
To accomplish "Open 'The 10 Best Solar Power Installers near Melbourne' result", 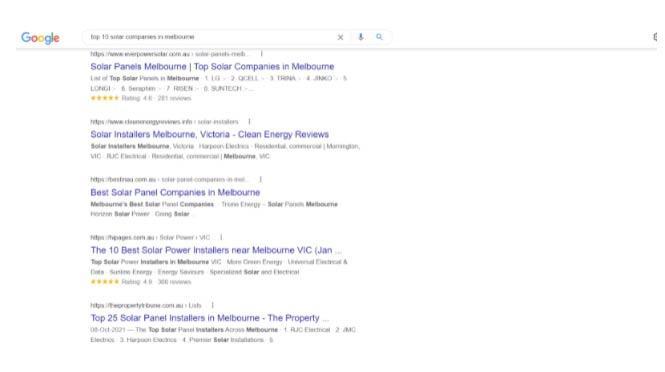I will coord(216,250).
